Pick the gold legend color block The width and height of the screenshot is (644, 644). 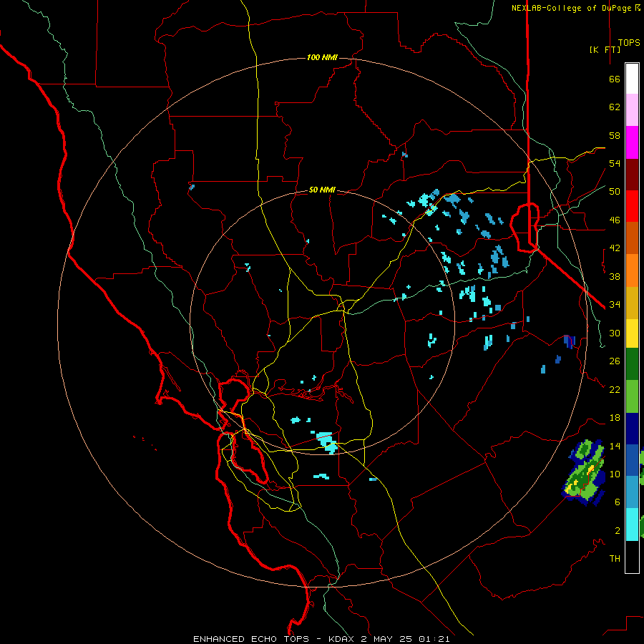pos(632,303)
